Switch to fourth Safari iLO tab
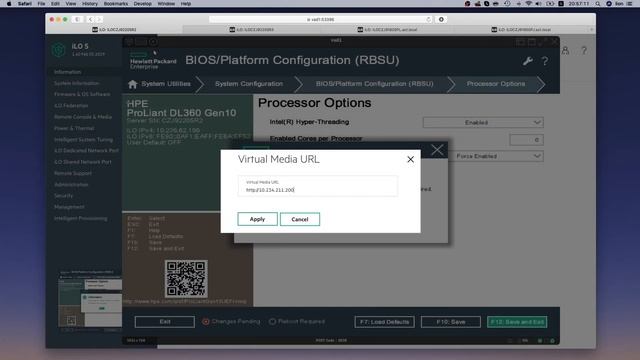The width and height of the screenshot is (640, 360). tap(521, 29)
